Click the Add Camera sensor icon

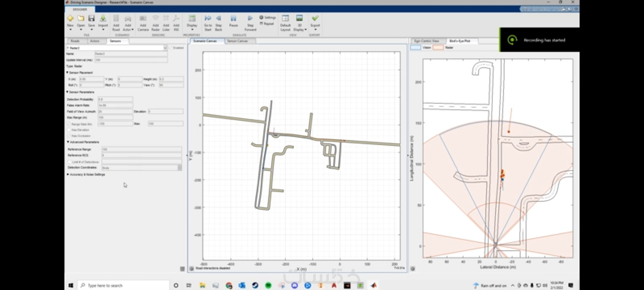143,19
